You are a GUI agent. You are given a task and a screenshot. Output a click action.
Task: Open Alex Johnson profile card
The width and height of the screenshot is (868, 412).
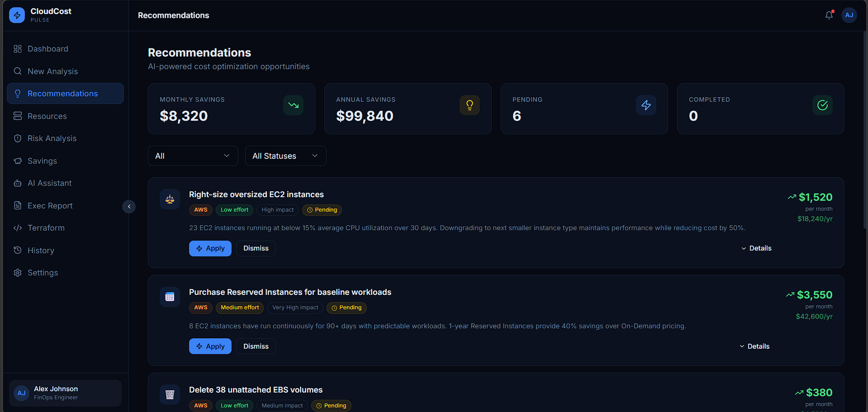pos(65,393)
